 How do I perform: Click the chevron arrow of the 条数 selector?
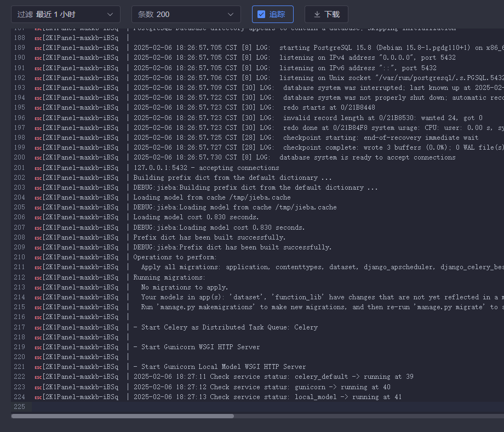point(231,14)
